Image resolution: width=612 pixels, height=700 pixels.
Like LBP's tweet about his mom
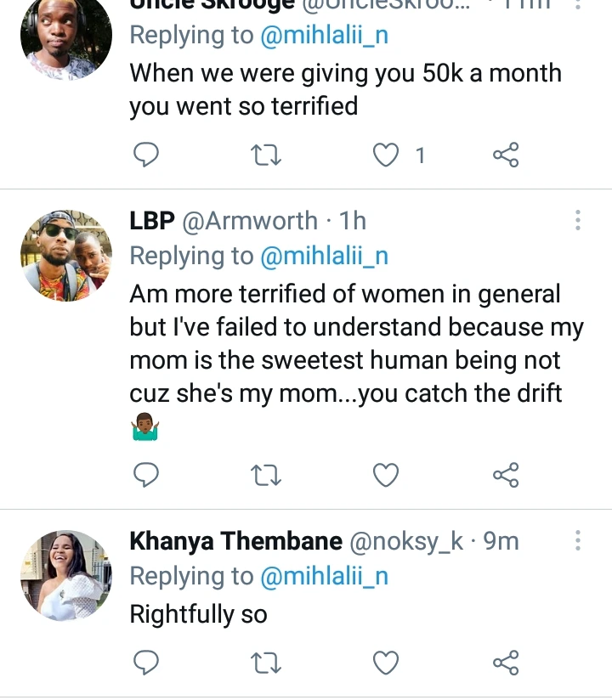click(x=386, y=475)
